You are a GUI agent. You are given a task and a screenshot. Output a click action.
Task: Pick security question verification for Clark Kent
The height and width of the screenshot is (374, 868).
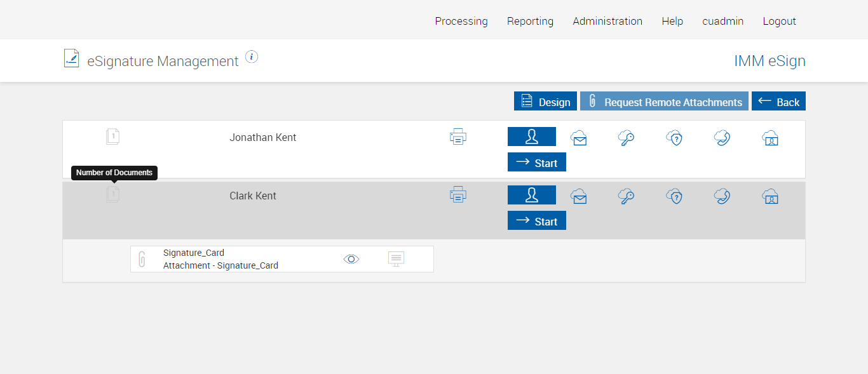pos(674,196)
